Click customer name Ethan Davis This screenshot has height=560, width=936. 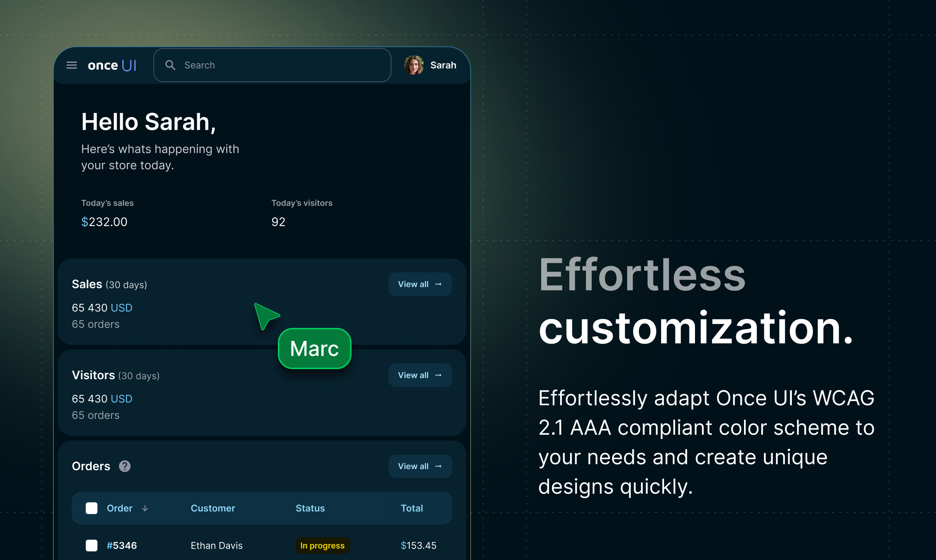(x=217, y=545)
